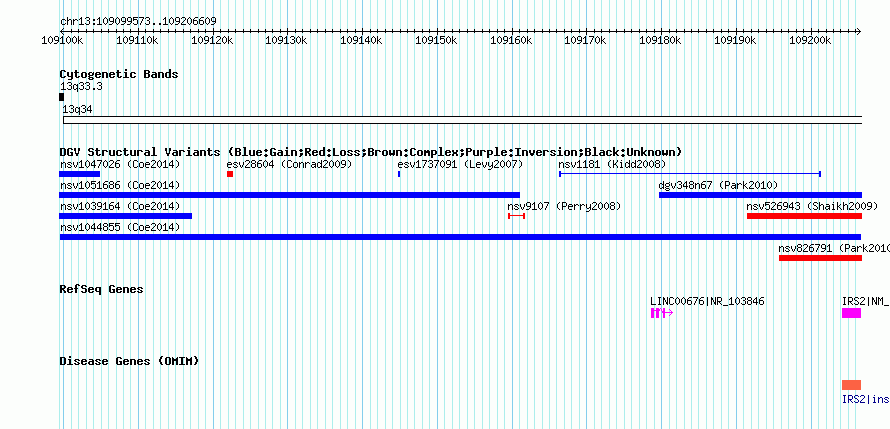Select the esv28604 red loss marker
890x429 pixels.
pos(230,174)
